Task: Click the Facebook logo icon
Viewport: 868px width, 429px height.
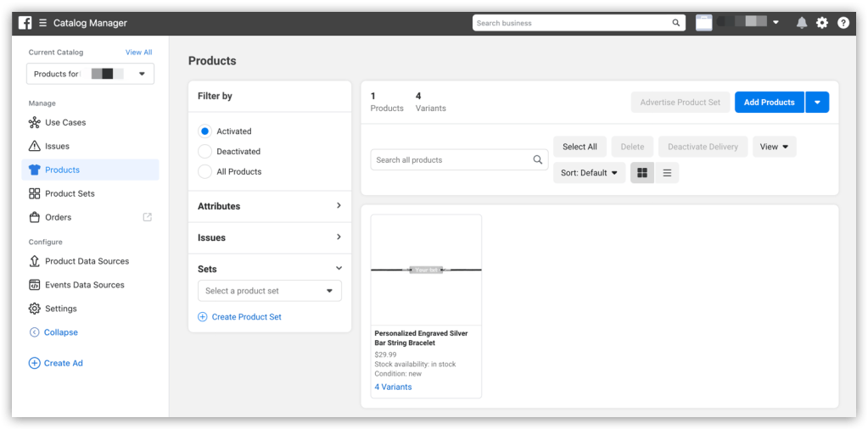Action: pyautogui.click(x=25, y=23)
